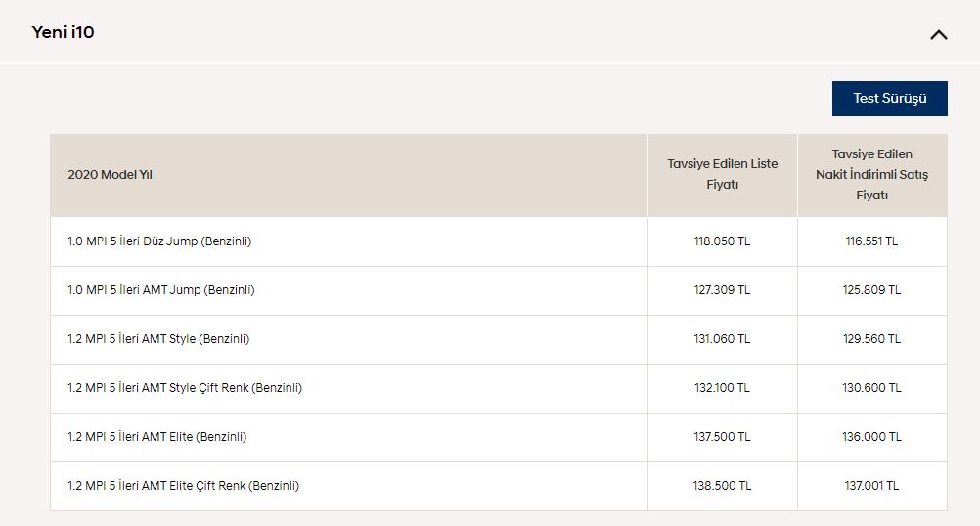Click the 137.001 TL cash price

point(871,485)
